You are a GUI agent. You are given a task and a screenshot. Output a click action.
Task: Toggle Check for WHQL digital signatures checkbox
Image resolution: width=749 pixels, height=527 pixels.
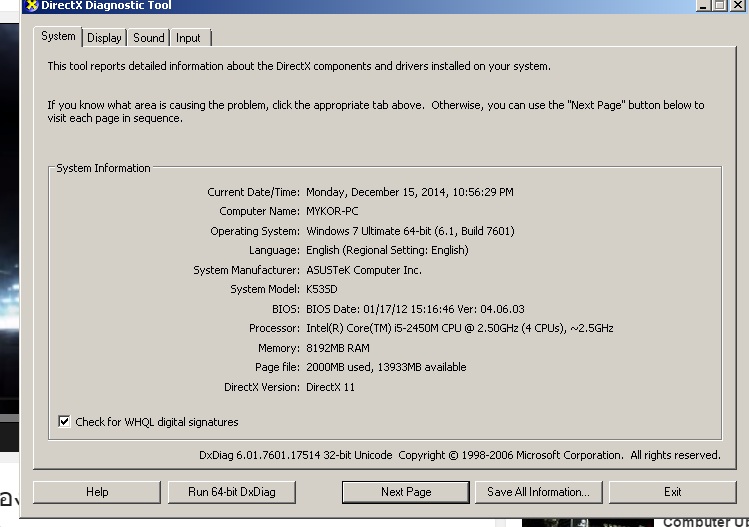click(64, 421)
